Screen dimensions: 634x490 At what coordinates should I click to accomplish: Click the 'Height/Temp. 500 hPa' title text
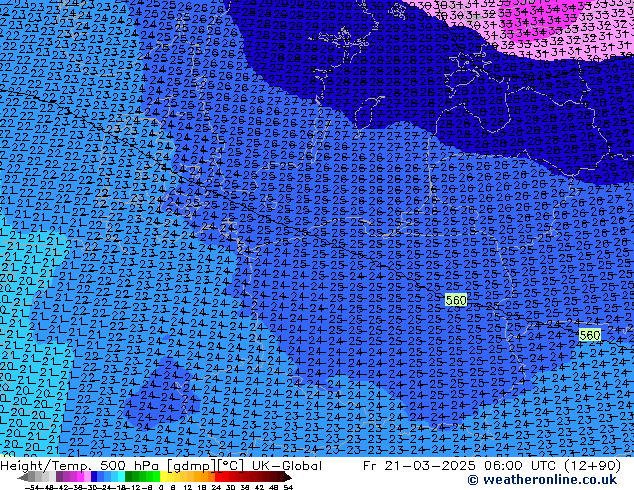[x=82, y=465]
